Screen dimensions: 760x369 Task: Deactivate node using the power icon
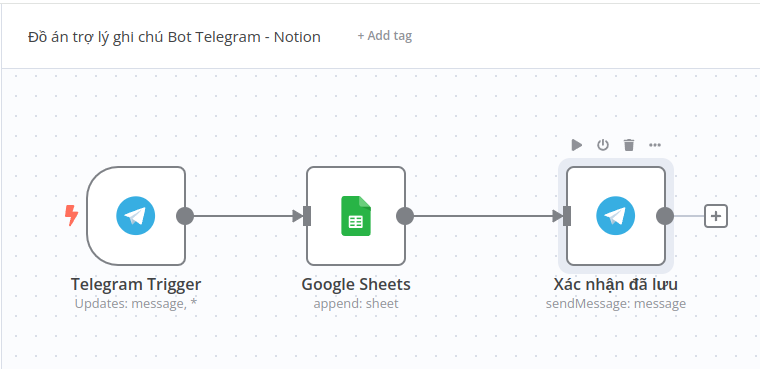pyautogui.click(x=602, y=144)
